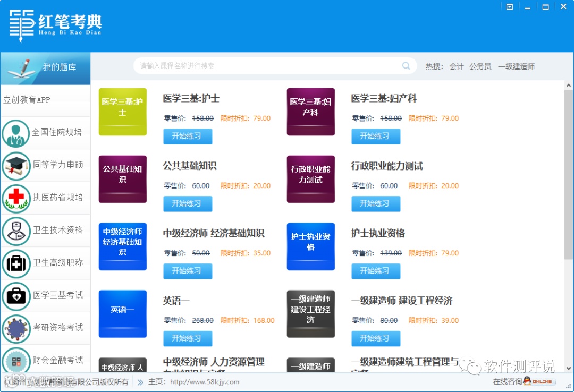Select the 医学三基考试 first-aid kit icon

[x=16, y=296]
